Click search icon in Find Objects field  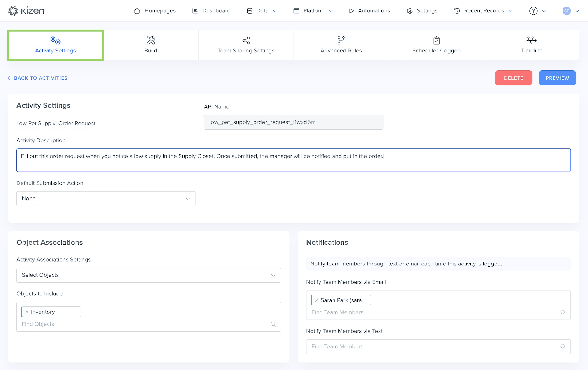[273, 324]
